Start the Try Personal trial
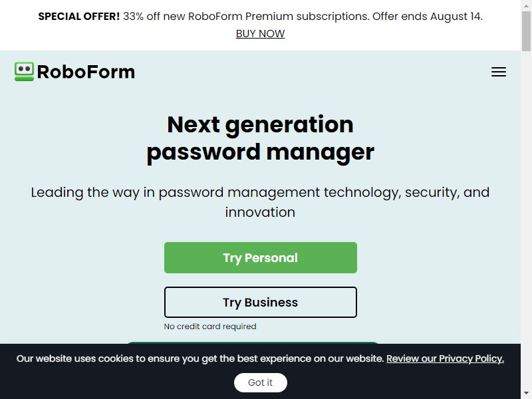532x399 pixels. [x=261, y=257]
